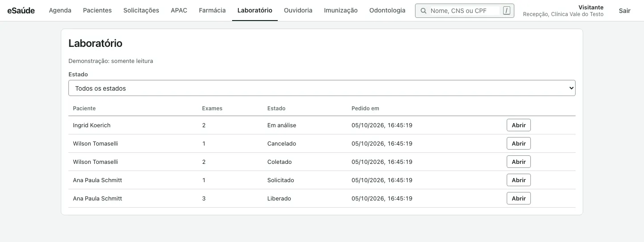Click Abrir for the Liberado order
Viewport: 644px width, 242px height.
click(x=519, y=198)
